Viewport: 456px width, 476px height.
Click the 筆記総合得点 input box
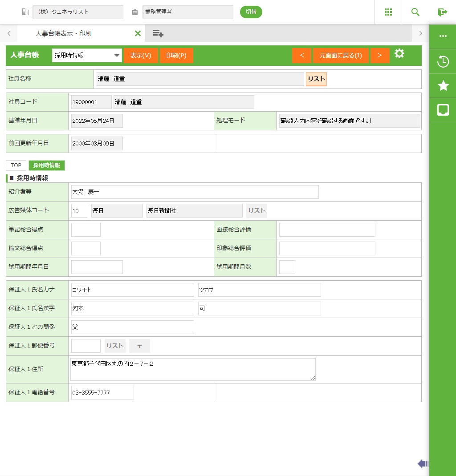[85, 230]
